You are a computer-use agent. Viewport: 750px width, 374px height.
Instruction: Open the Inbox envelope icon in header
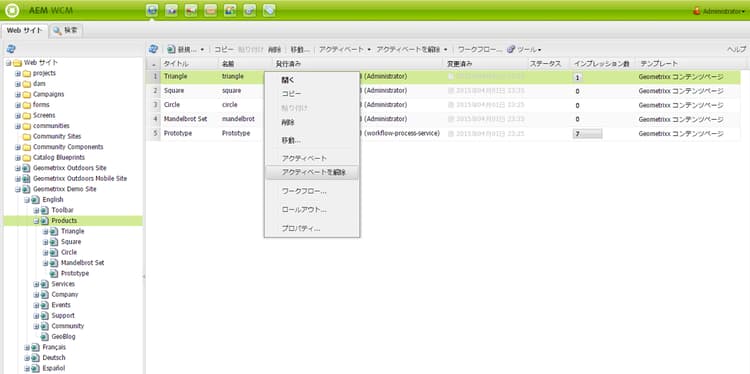(210, 11)
